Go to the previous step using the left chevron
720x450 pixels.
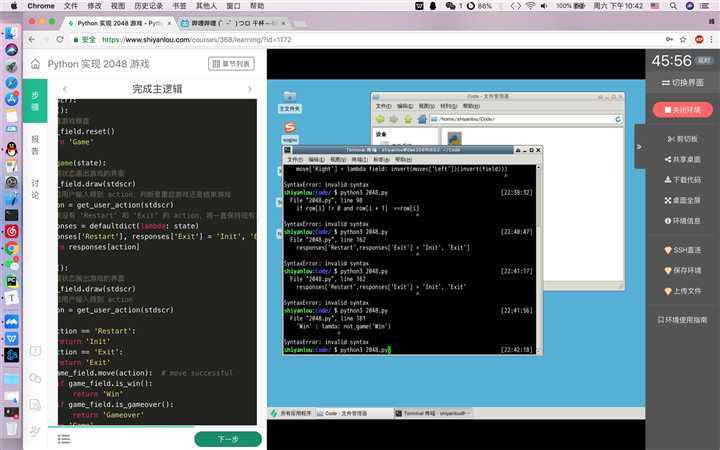pos(65,89)
